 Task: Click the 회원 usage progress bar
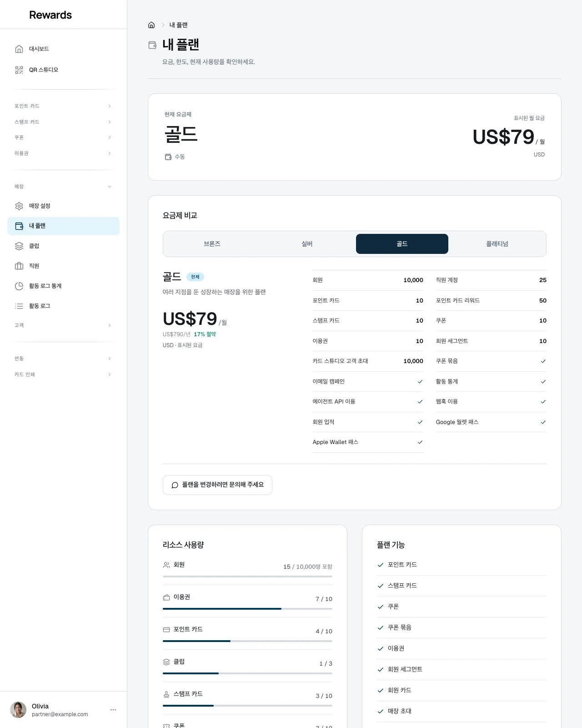pos(247,576)
